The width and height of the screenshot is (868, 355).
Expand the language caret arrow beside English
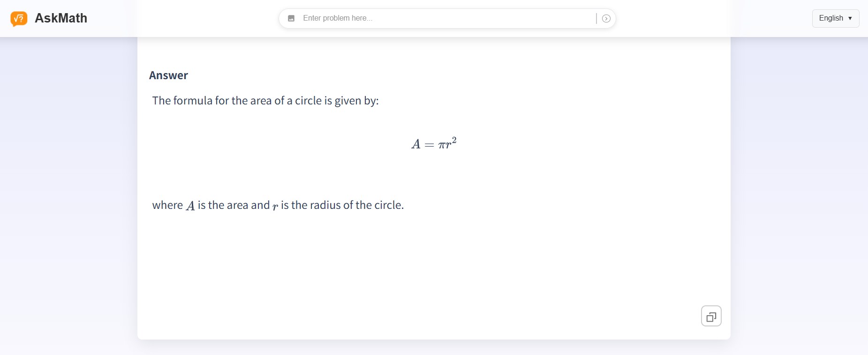850,18
